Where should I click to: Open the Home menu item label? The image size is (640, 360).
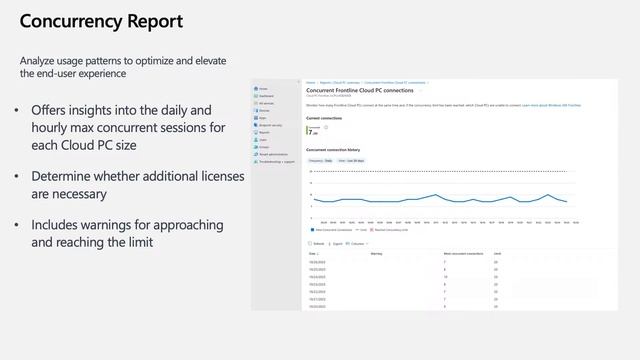click(x=264, y=89)
